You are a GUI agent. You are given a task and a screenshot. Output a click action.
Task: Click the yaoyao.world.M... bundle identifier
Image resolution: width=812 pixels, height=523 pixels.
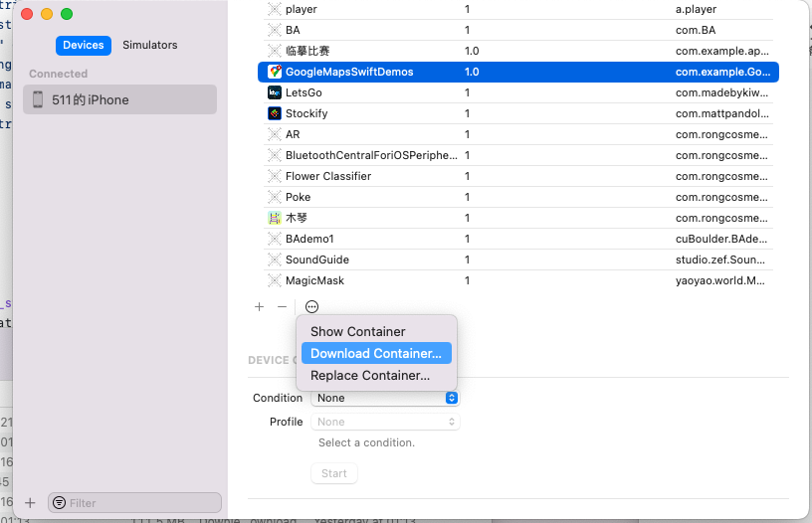[x=720, y=280]
